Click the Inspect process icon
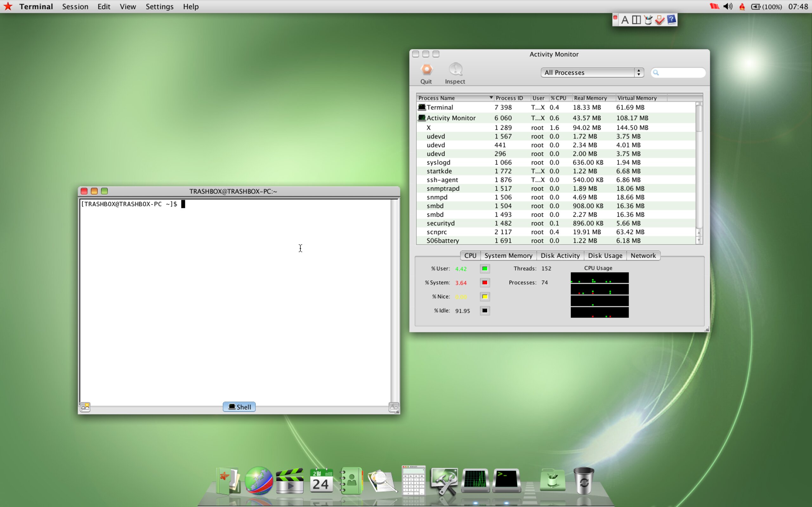Viewport: 812px width, 507px height. point(455,70)
